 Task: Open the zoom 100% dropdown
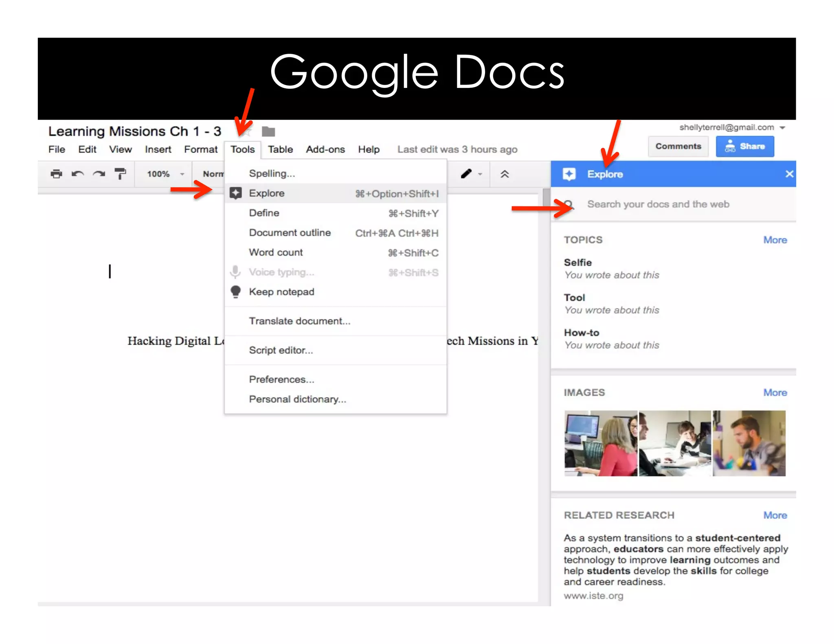pos(166,174)
